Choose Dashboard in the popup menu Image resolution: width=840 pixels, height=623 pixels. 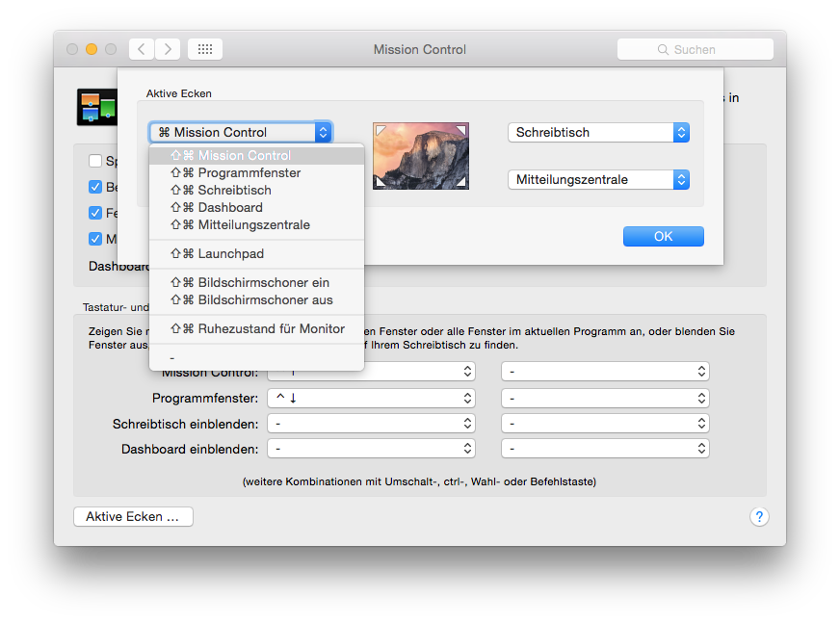pos(256,207)
